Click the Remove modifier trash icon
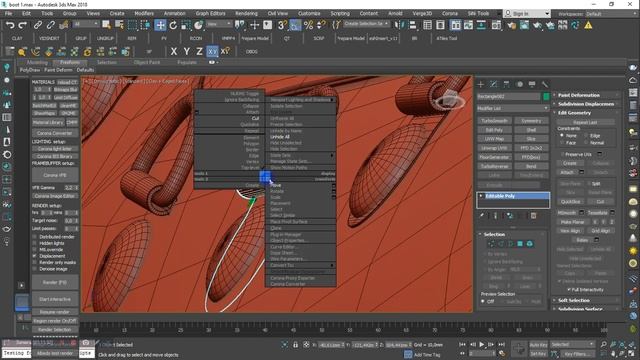Viewport: 640px width, 360px height. (533, 216)
